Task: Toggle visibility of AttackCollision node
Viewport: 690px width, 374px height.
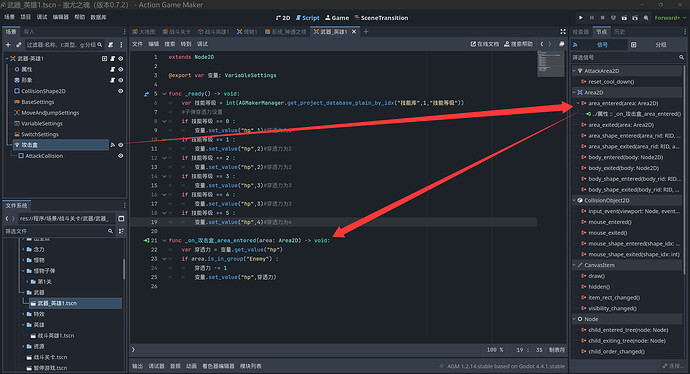Action: point(121,155)
